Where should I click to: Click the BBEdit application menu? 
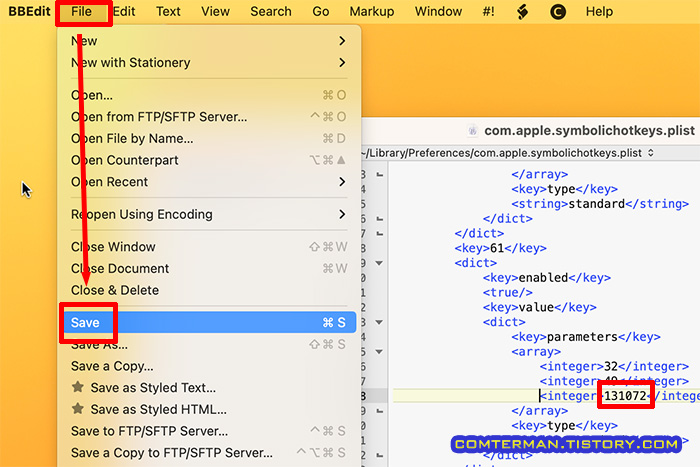pos(29,12)
